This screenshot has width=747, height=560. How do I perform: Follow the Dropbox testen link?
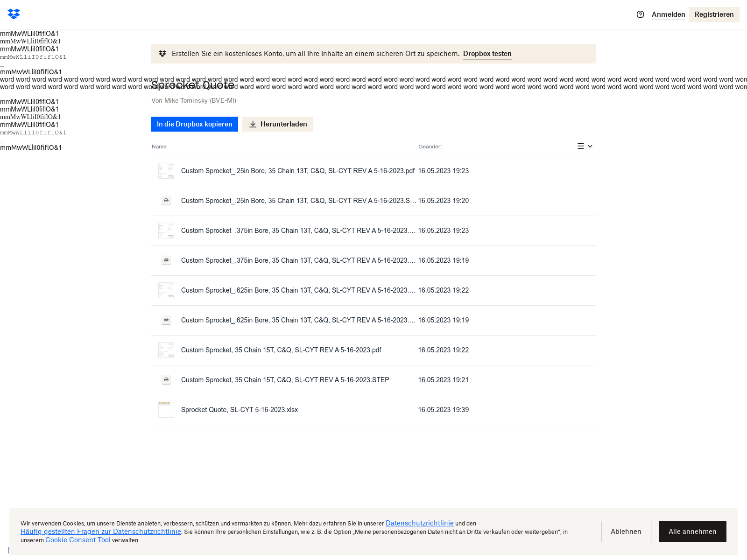click(487, 54)
